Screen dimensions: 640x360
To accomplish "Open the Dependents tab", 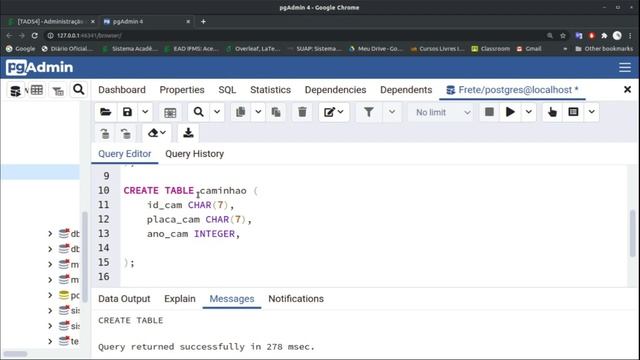I will tap(406, 90).
